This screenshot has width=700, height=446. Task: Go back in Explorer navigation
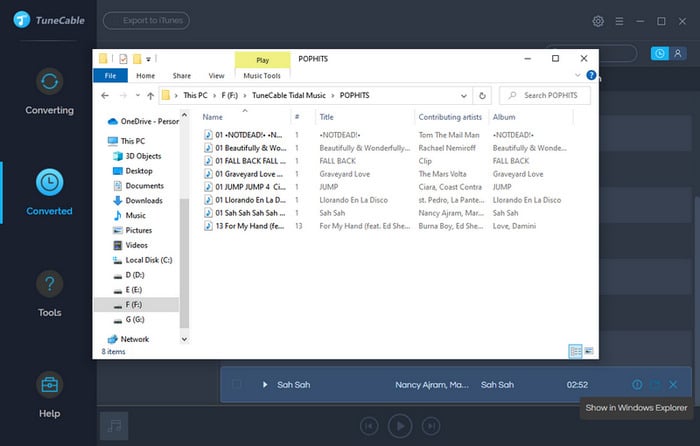(105, 96)
